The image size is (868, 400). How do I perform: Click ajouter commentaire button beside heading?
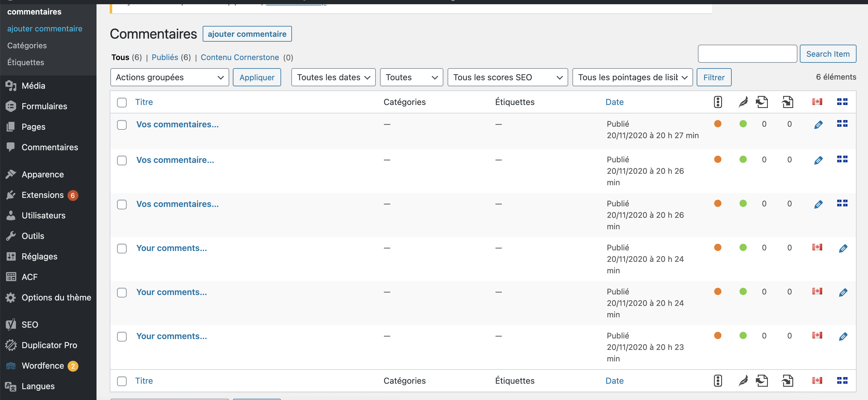pyautogui.click(x=247, y=34)
